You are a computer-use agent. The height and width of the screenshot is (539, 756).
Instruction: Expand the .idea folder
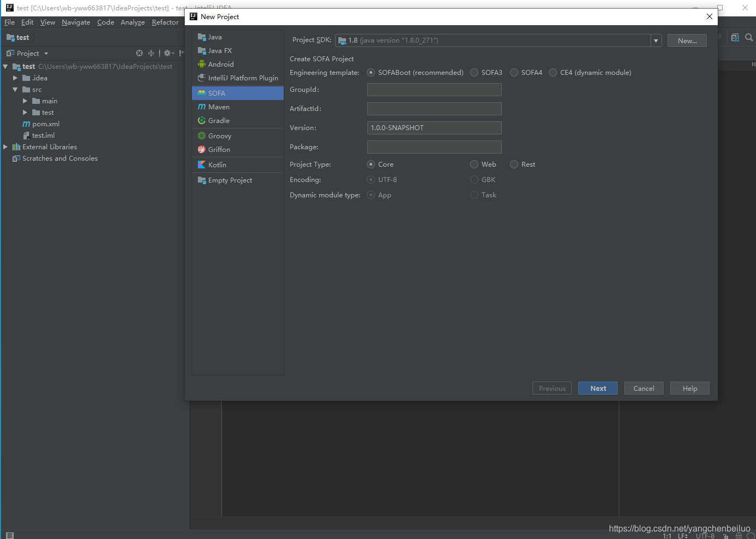(15, 78)
